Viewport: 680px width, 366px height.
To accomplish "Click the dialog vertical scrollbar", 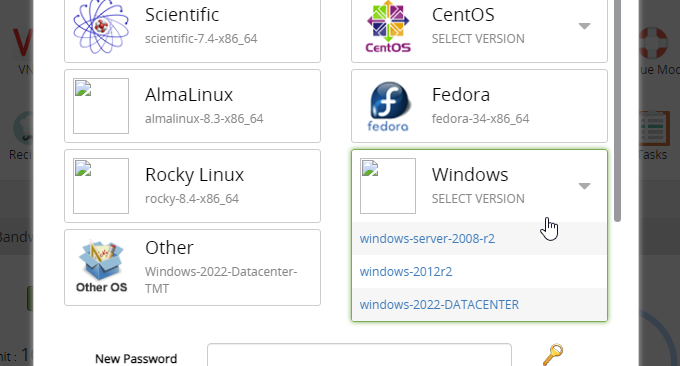I will (x=618, y=111).
